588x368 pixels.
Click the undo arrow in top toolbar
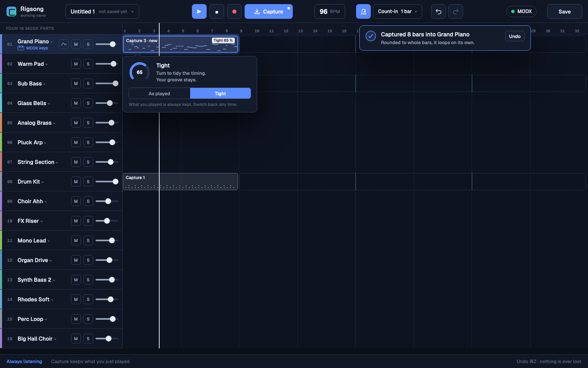click(x=439, y=11)
